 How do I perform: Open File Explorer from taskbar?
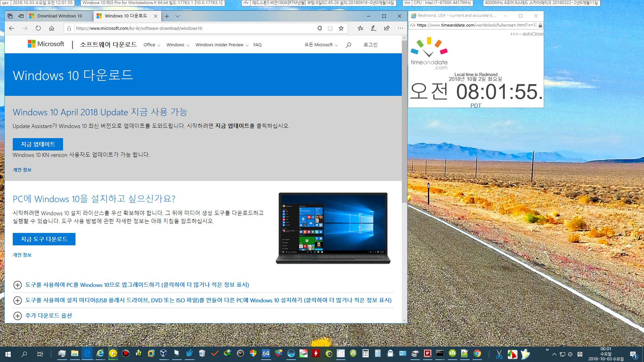pos(74,354)
